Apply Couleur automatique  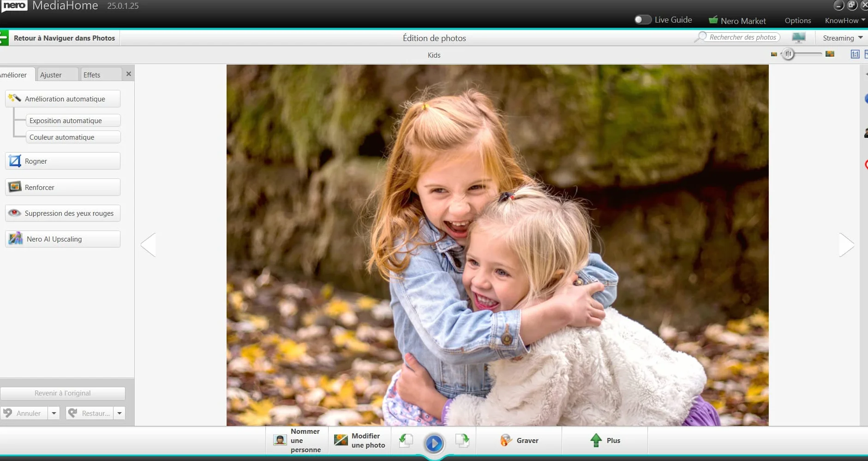click(73, 137)
